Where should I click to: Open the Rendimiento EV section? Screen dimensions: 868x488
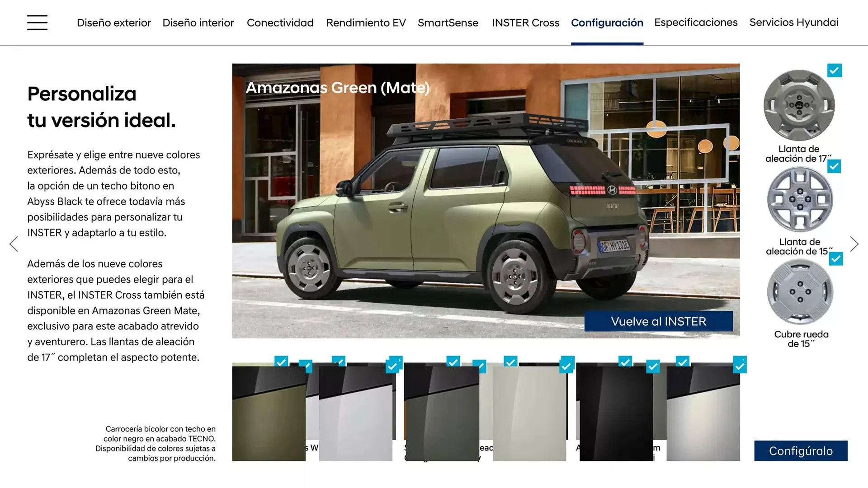coord(366,23)
